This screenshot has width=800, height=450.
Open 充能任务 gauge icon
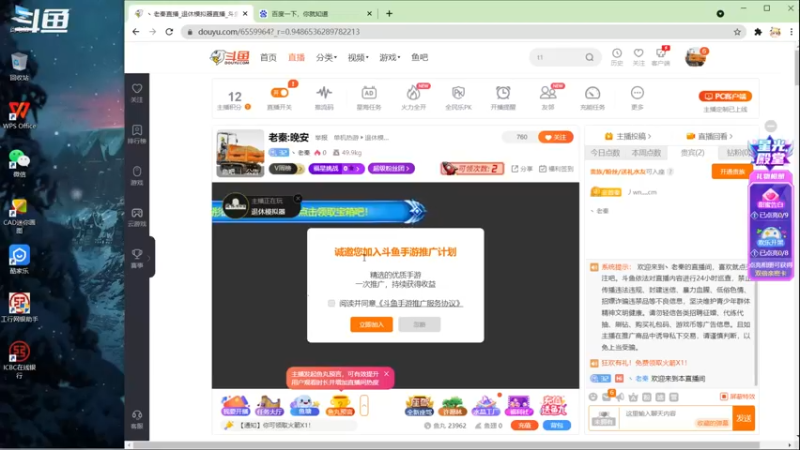coord(592,97)
